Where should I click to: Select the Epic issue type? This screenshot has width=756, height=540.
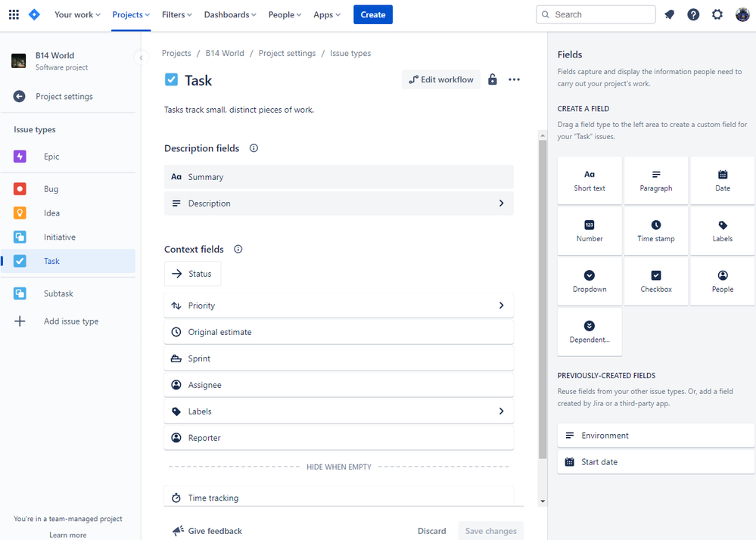68,157
